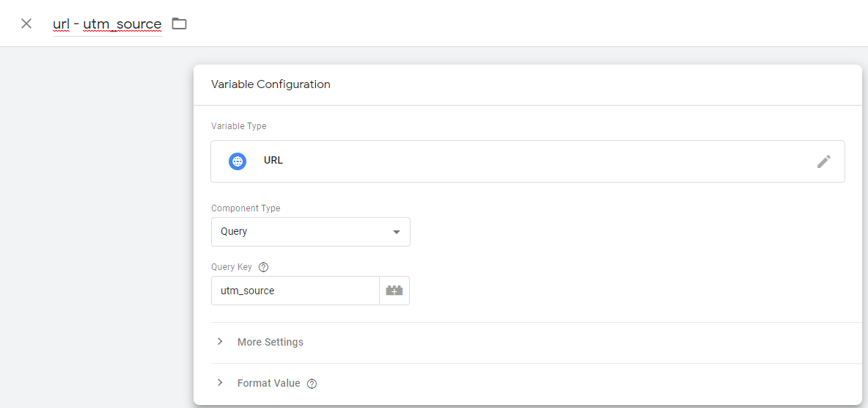Click the Component Type field label
The height and width of the screenshot is (408, 868).
[x=246, y=208]
